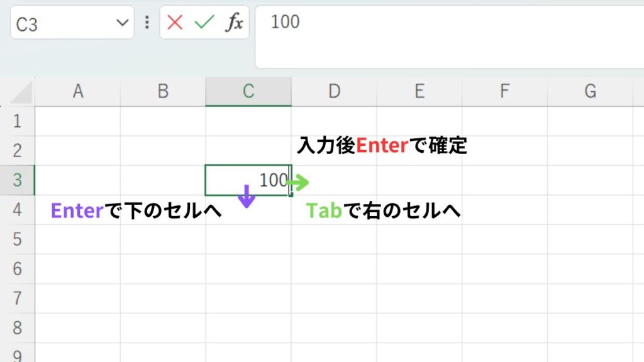Confirm the entry with the green checkmark icon
The image size is (644, 362).
(204, 22)
